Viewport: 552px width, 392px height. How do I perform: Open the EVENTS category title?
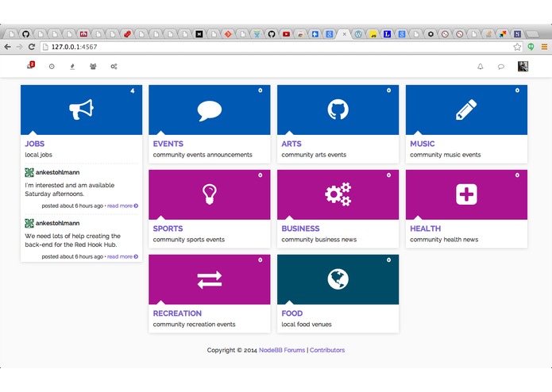168,144
